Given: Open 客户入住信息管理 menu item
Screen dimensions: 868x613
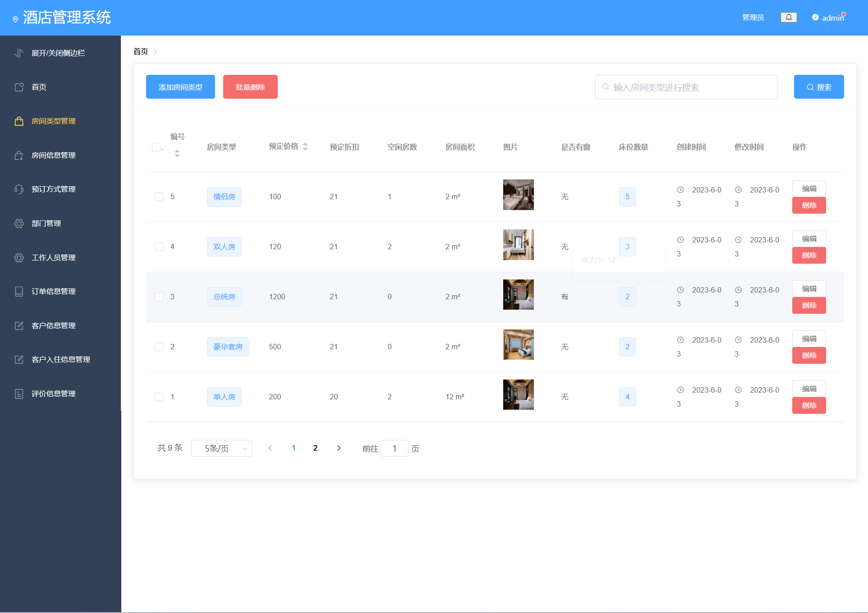Looking at the screenshot, I should [x=60, y=360].
